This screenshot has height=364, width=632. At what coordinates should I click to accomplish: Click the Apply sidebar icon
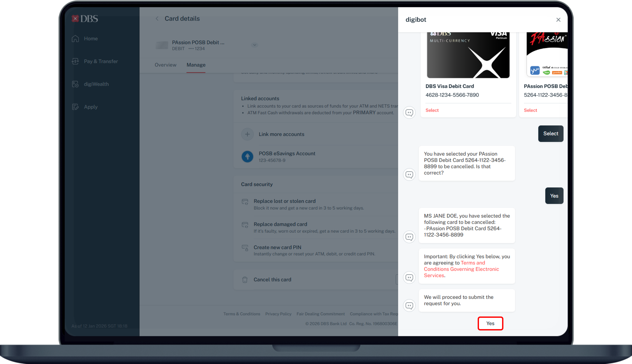(x=75, y=107)
